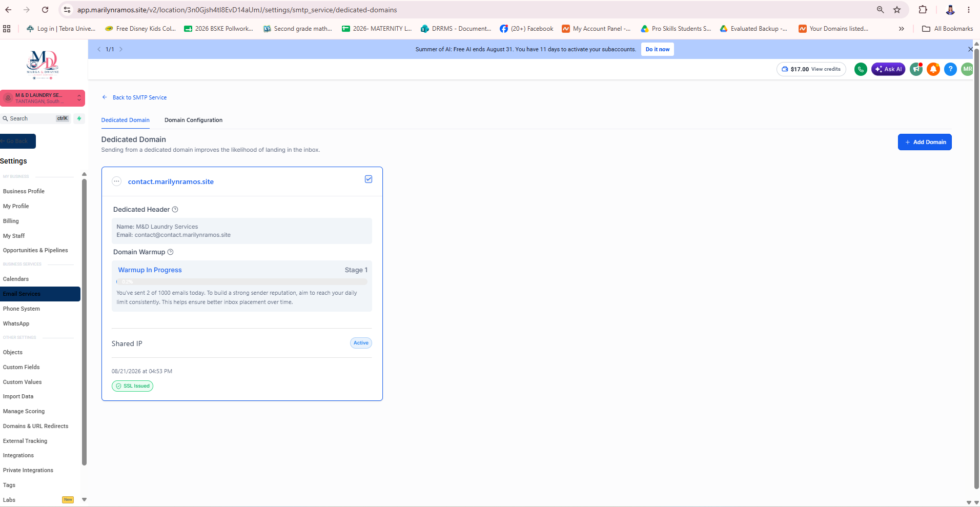Open the help question mark icon

click(950, 69)
